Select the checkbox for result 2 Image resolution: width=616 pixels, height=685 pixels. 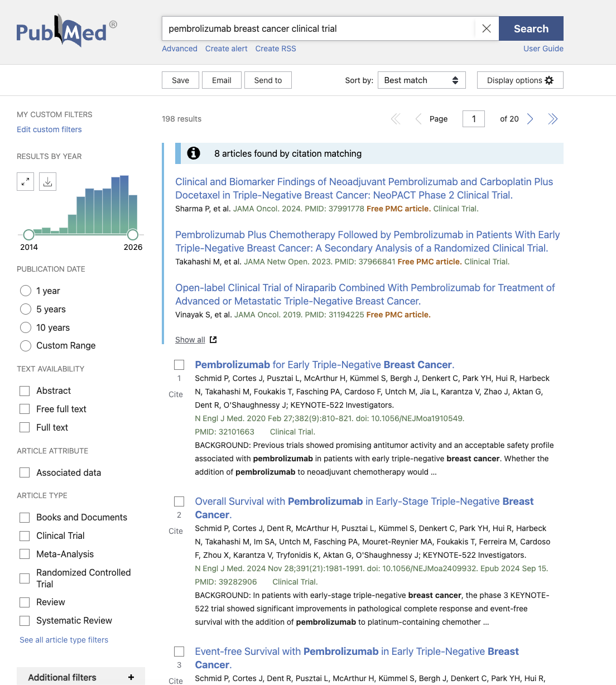tap(179, 501)
